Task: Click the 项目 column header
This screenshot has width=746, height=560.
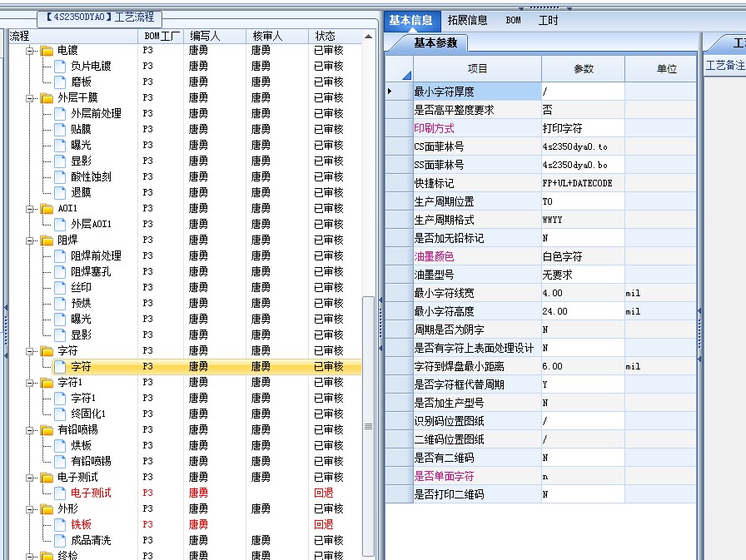Action: [x=477, y=69]
